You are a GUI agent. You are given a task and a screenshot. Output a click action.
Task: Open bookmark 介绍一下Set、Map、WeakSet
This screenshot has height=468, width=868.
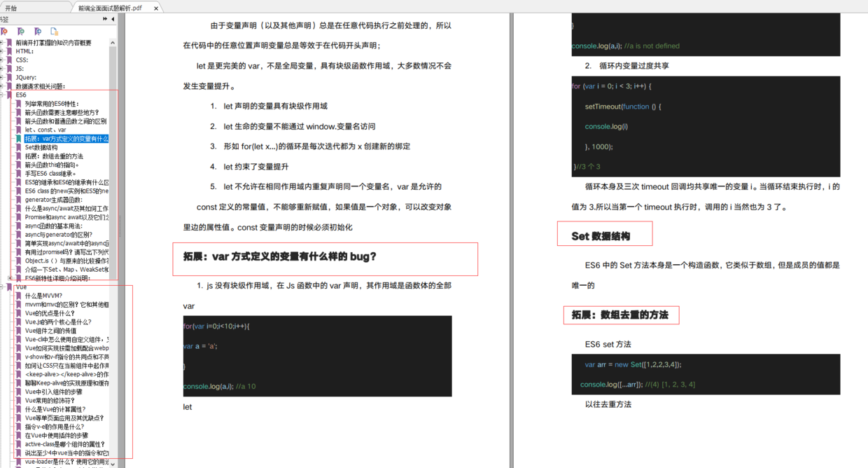66,270
